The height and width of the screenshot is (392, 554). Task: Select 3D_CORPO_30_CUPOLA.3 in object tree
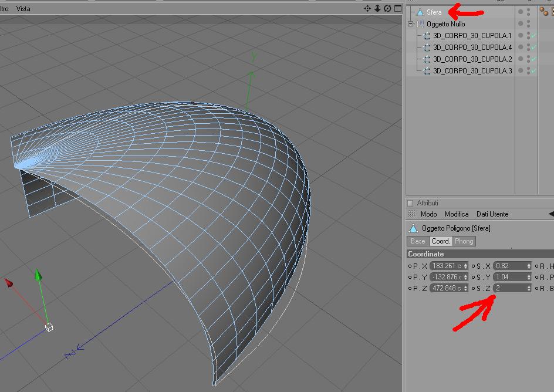pos(472,71)
